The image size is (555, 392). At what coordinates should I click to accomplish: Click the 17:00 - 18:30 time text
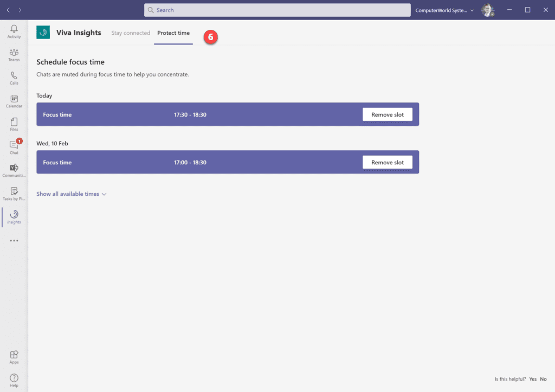point(190,162)
